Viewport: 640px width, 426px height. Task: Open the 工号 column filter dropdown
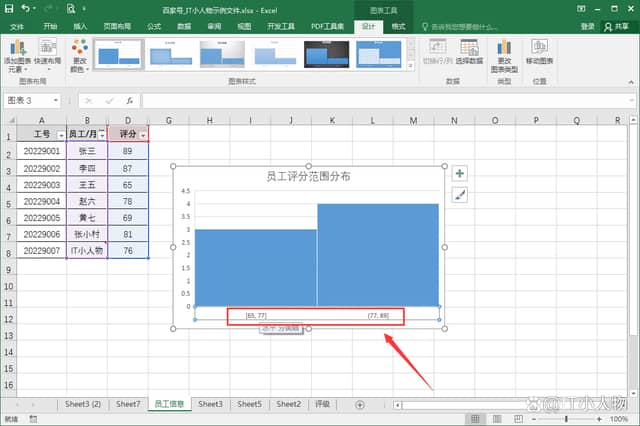click(61, 134)
